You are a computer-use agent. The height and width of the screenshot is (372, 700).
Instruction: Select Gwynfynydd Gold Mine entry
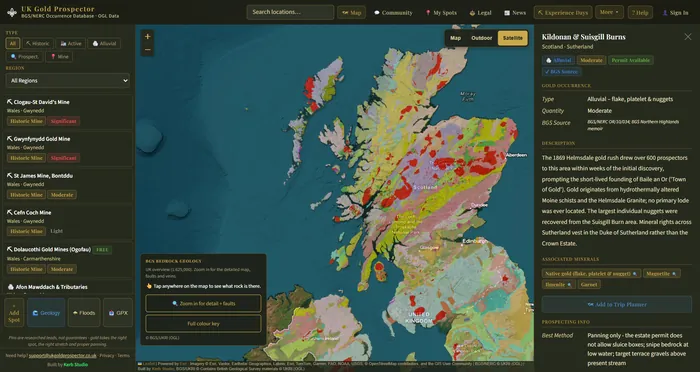[x=68, y=148]
